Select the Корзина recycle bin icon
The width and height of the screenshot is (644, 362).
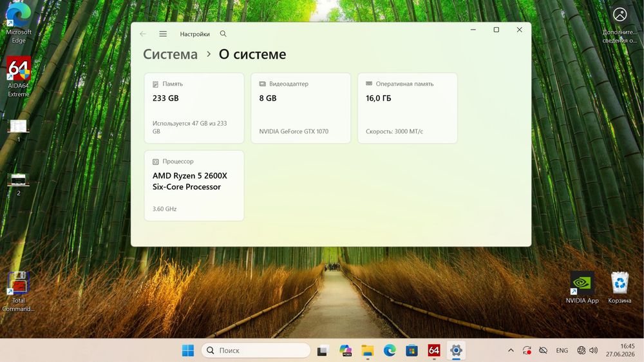click(620, 288)
